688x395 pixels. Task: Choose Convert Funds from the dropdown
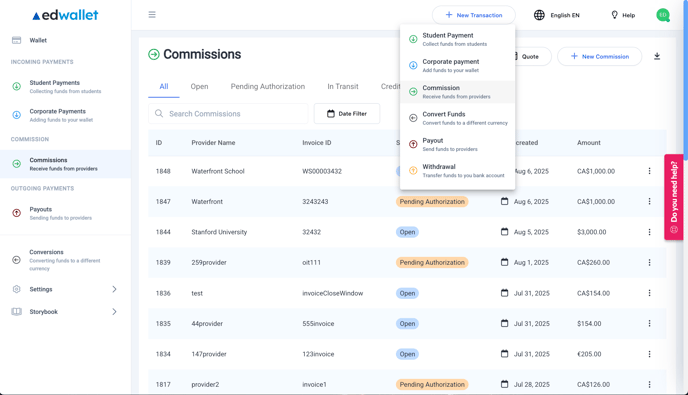point(457,118)
